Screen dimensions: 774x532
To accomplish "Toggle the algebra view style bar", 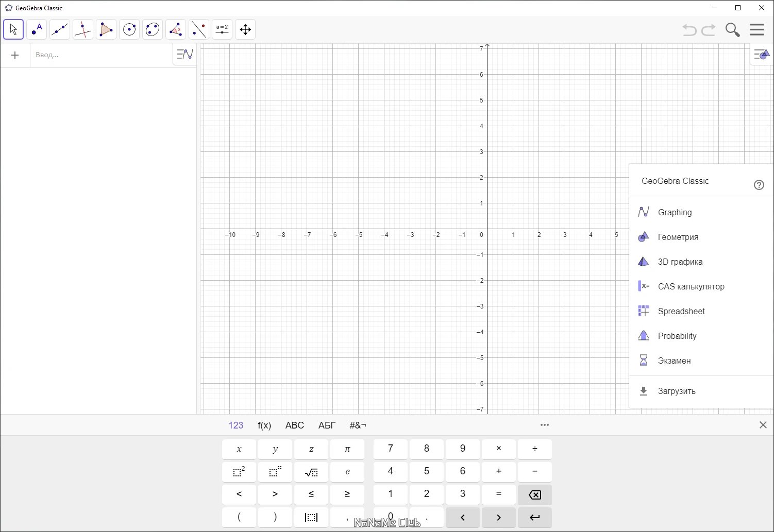I will click(x=184, y=54).
